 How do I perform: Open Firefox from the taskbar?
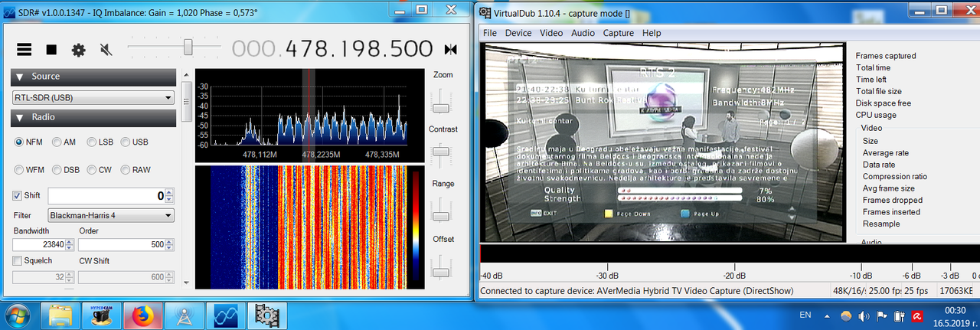[143, 315]
